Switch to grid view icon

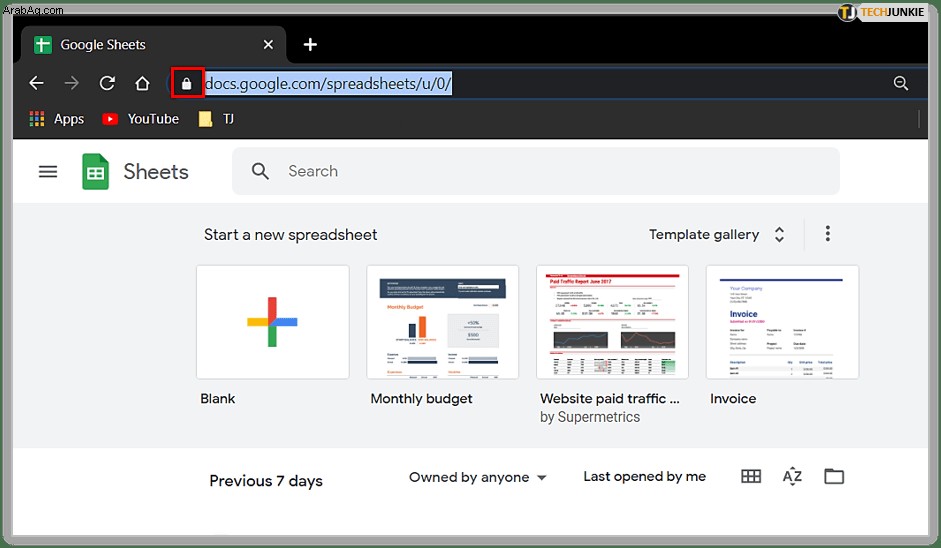click(x=751, y=477)
